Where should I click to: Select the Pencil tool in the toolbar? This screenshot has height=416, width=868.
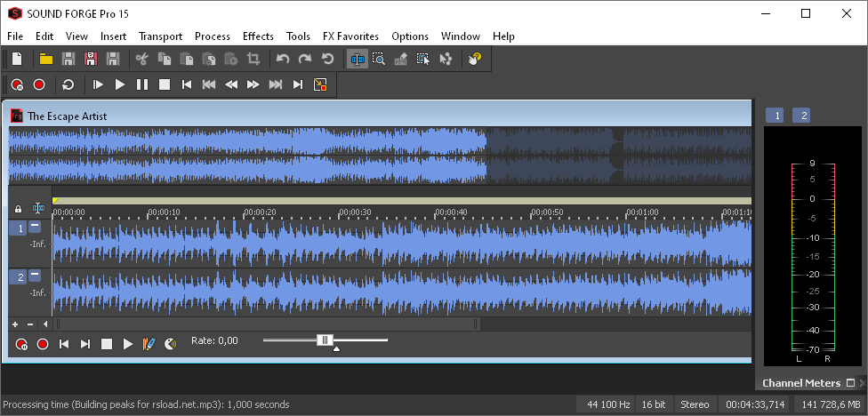pyautogui.click(x=401, y=59)
